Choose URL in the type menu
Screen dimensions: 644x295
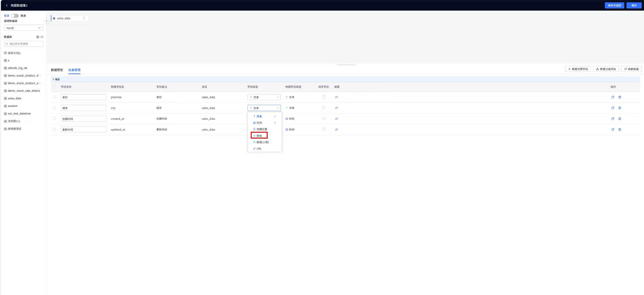(265, 149)
